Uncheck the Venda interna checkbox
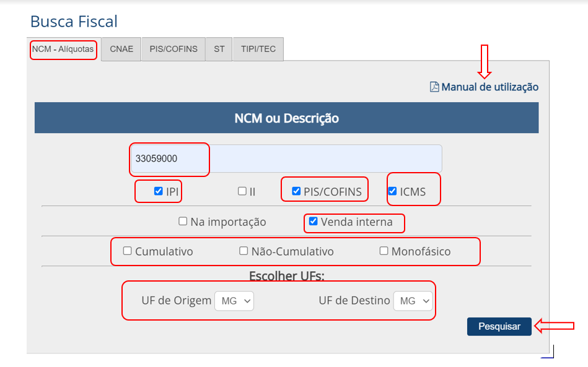The height and width of the screenshot is (367, 588). [x=314, y=221]
